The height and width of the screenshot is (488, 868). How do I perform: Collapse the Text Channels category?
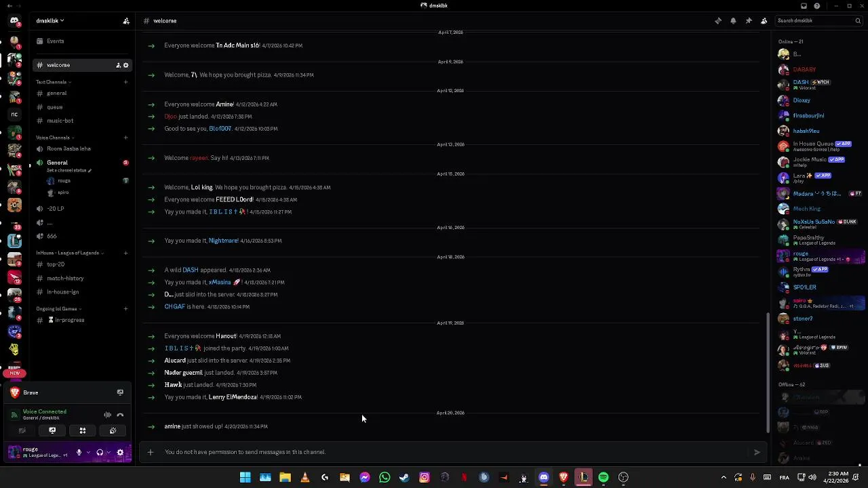pos(54,82)
